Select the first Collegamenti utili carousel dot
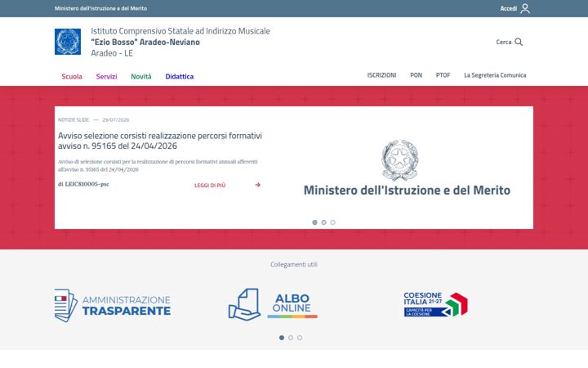 click(x=282, y=338)
